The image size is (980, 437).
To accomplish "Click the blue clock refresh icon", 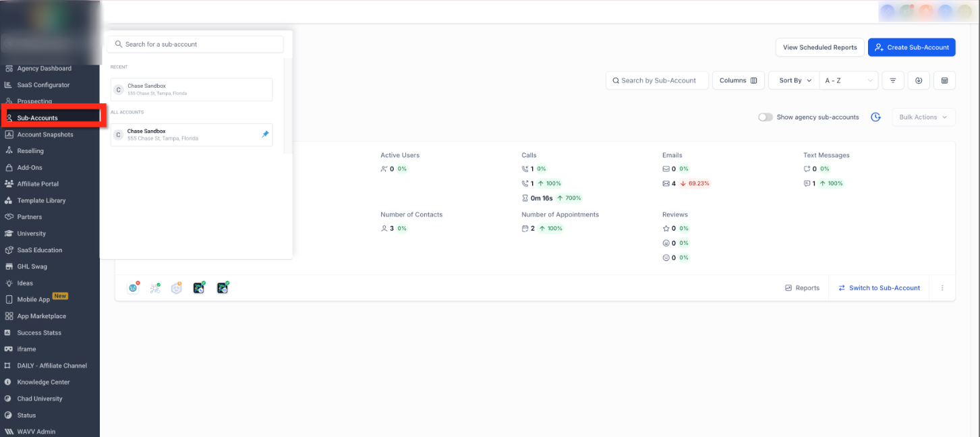I will pyautogui.click(x=875, y=117).
